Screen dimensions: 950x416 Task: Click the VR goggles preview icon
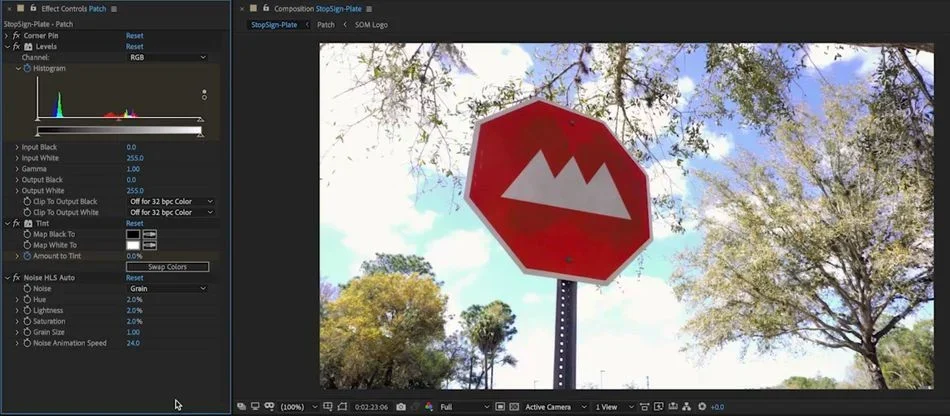click(270, 406)
